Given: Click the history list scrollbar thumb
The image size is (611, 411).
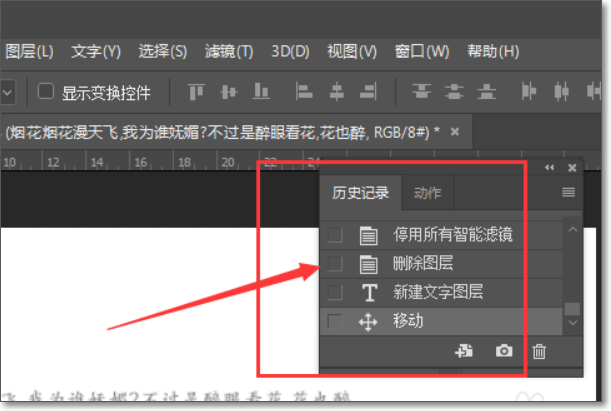Looking at the screenshot, I should pos(572,309).
